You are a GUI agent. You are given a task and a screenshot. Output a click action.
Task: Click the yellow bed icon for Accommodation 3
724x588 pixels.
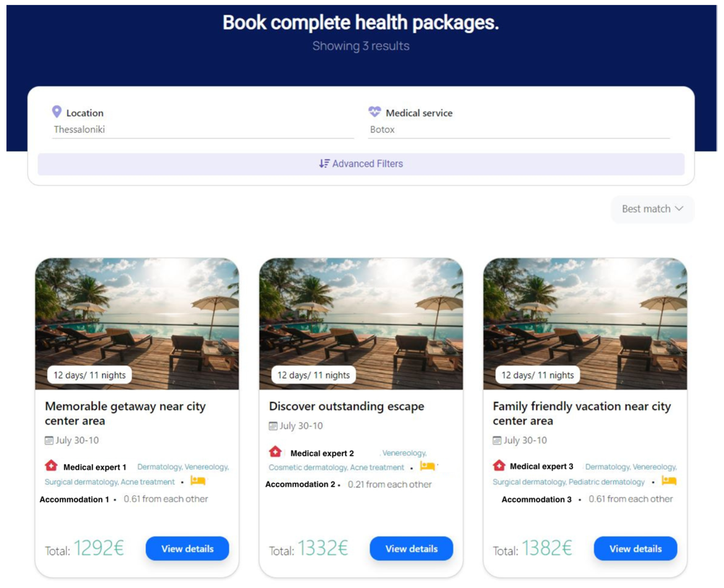coord(669,480)
